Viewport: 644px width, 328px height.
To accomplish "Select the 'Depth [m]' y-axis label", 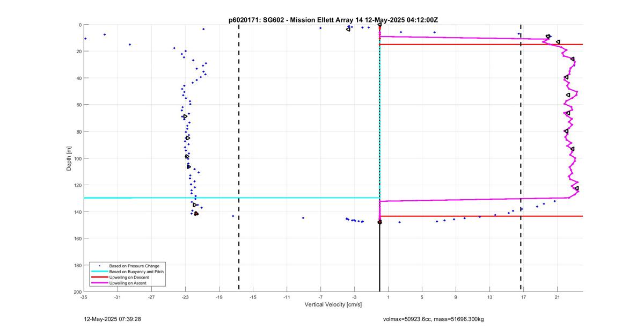I will pos(69,158).
